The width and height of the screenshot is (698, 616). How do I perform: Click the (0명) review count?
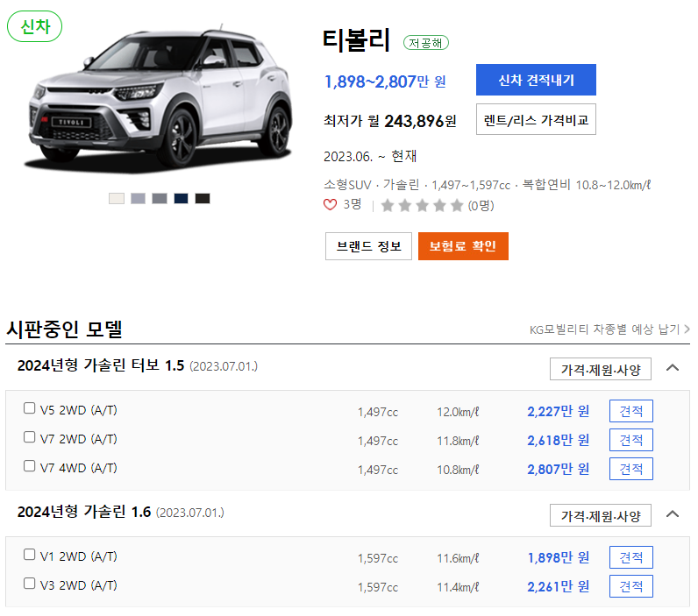coord(481,206)
